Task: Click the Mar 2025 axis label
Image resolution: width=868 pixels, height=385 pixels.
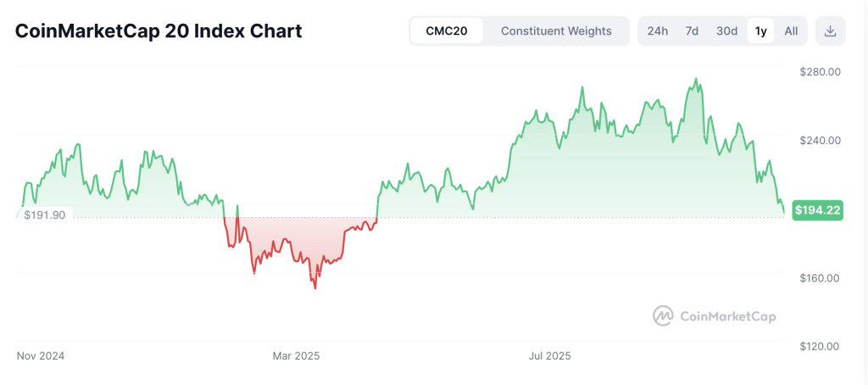Action: [296, 356]
